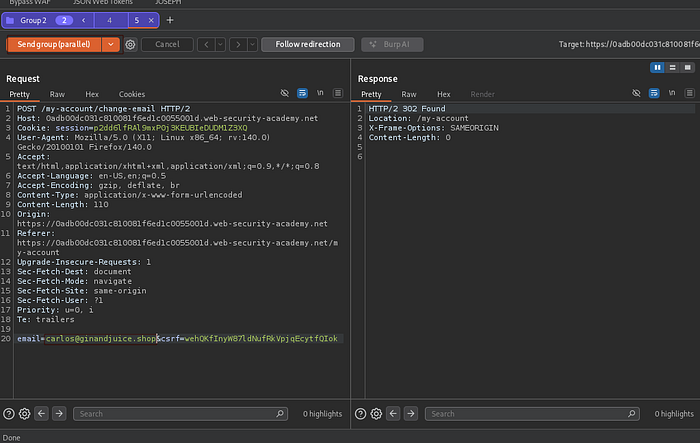Click the Group 2 folder icon
700x443 pixels.
pos(10,21)
